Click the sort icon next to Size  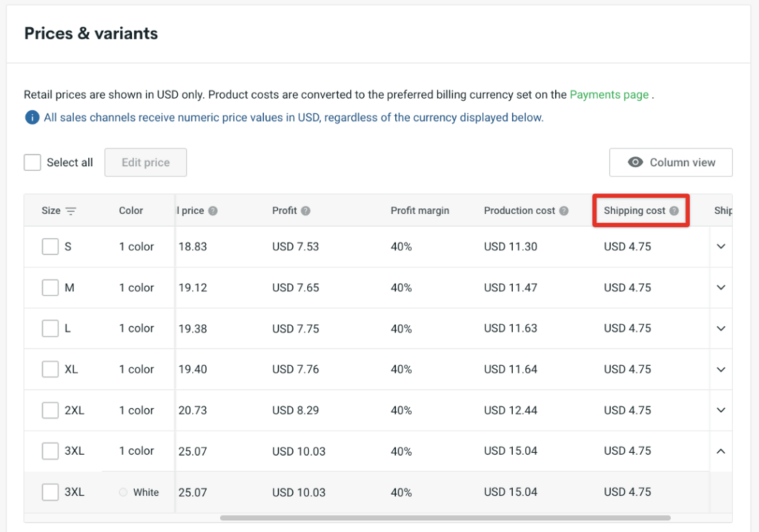[70, 210]
